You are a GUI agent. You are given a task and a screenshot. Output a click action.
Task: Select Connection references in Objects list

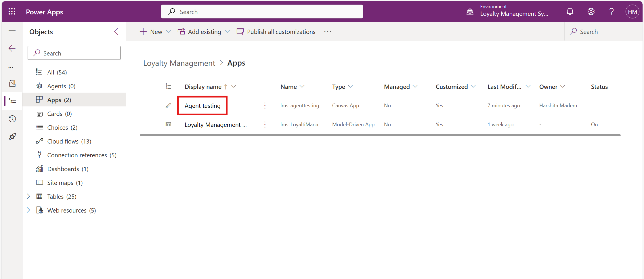[x=77, y=155]
